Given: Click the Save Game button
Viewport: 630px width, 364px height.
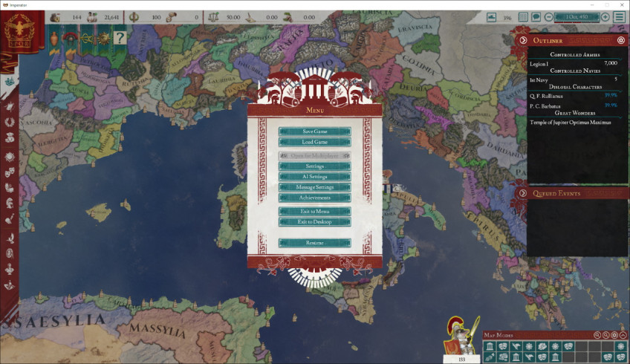Looking at the screenshot, I should pyautogui.click(x=314, y=131).
